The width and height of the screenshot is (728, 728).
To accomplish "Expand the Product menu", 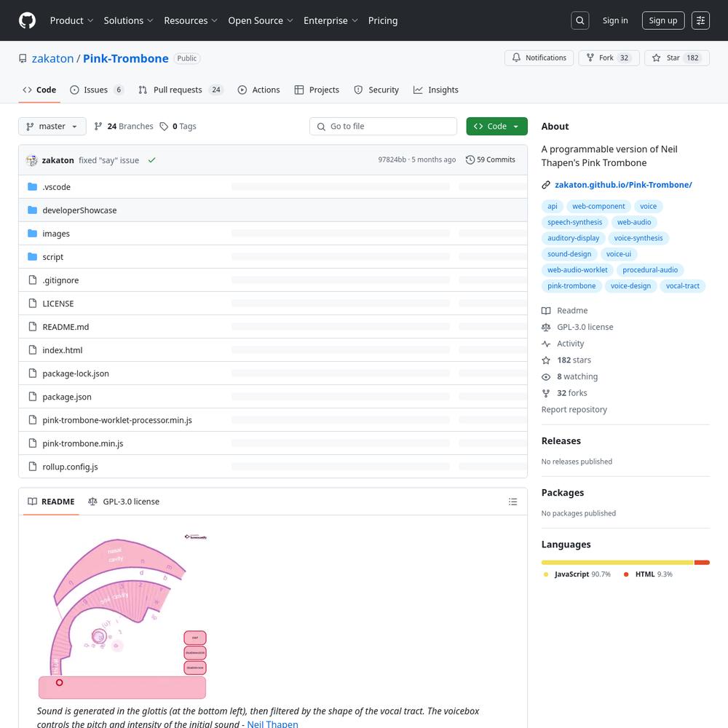I will [x=71, y=20].
